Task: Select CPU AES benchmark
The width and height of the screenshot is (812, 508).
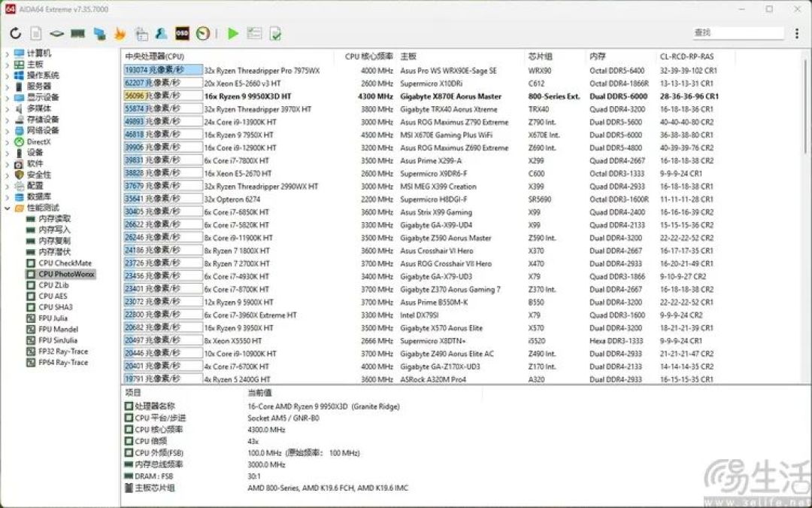Action: point(53,296)
